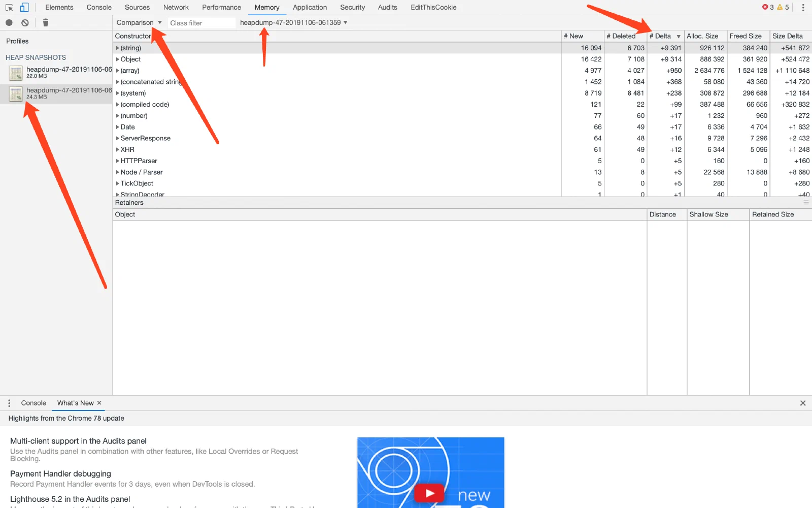Viewport: 812px width, 508px height.
Task: Switch to the Console tab
Action: tap(99, 7)
